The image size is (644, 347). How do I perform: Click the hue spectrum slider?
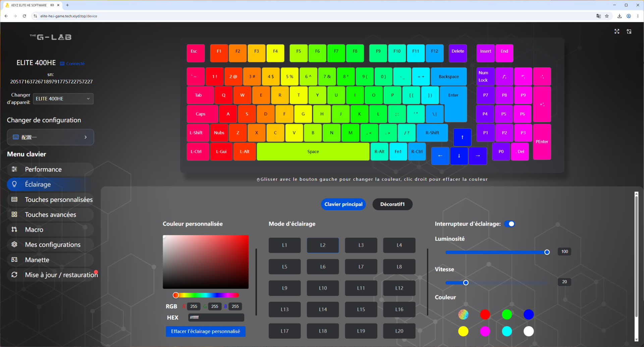click(x=206, y=295)
